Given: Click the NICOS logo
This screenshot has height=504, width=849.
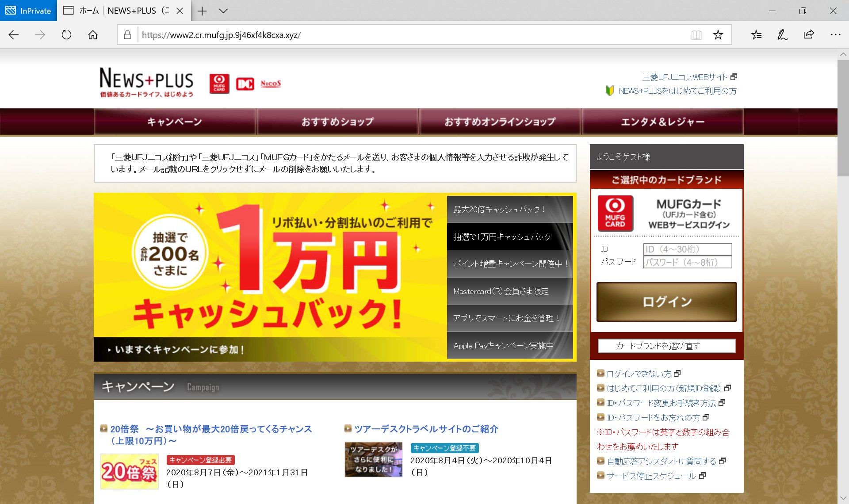Looking at the screenshot, I should pyautogui.click(x=271, y=84).
